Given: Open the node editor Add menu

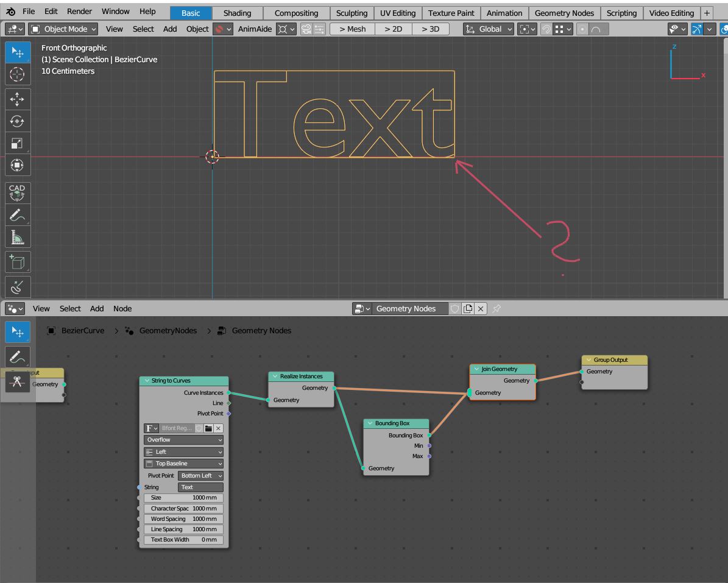Looking at the screenshot, I should click(97, 309).
